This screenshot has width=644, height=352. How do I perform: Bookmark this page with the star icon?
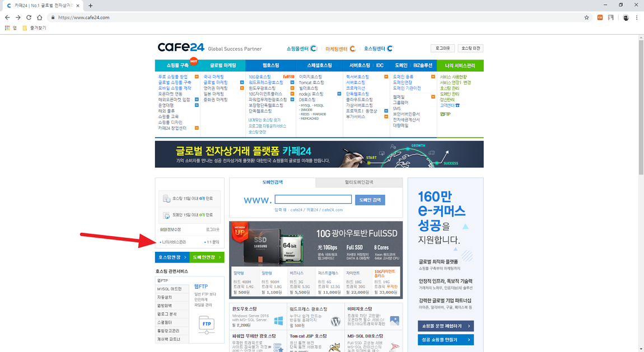(586, 18)
